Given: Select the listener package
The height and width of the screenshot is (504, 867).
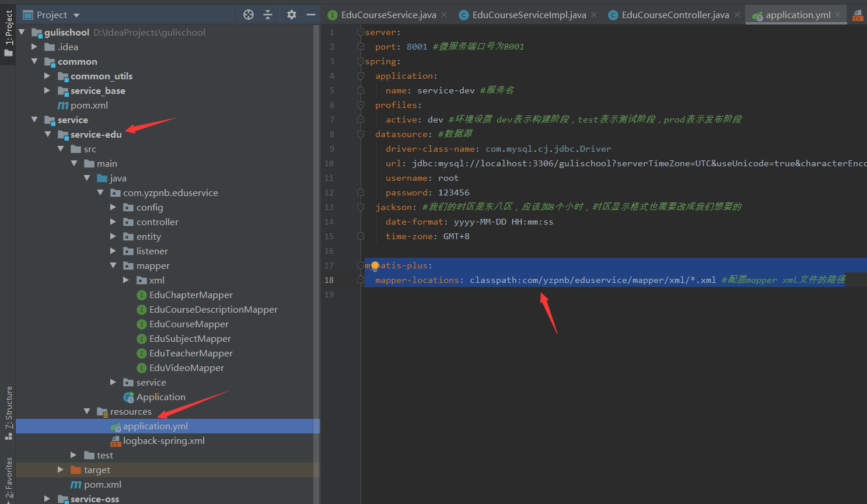Looking at the screenshot, I should pos(145,251).
